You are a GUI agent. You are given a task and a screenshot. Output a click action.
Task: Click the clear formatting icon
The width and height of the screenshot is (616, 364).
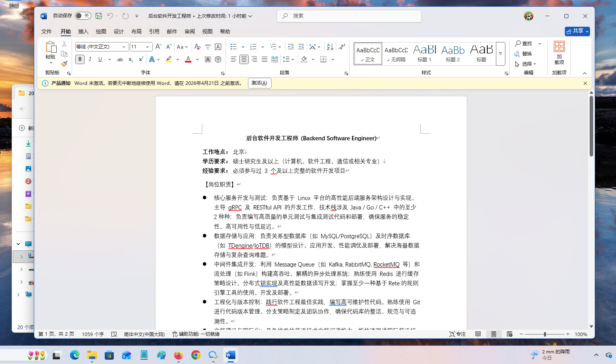[x=198, y=47]
